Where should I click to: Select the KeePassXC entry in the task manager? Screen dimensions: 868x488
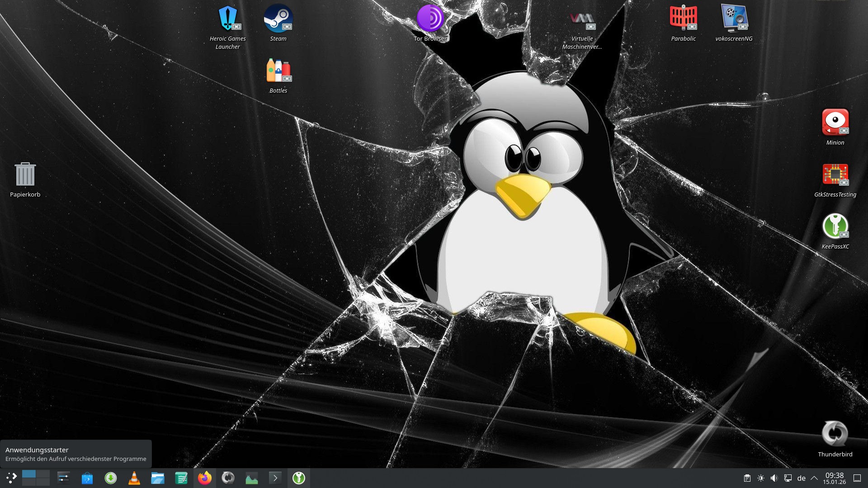tap(299, 478)
